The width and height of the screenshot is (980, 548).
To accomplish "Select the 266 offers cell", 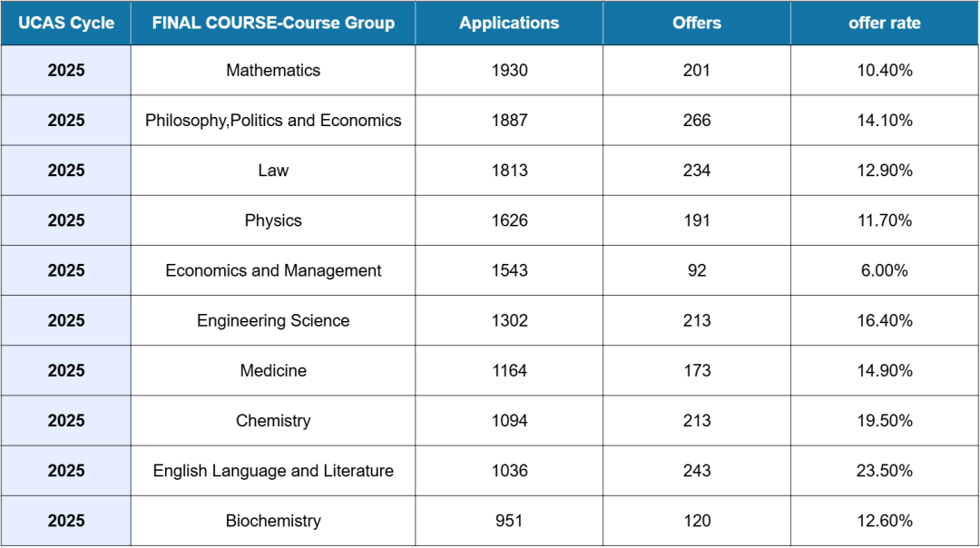I will click(697, 121).
